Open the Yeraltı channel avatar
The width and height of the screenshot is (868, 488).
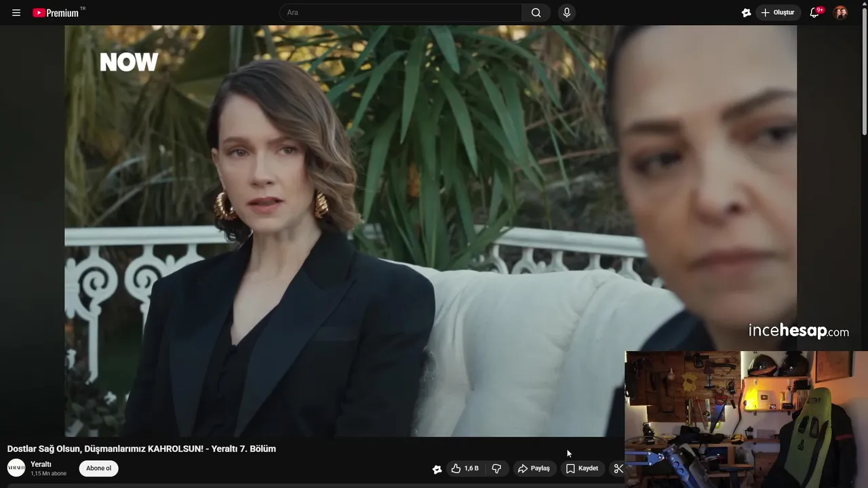click(x=16, y=468)
